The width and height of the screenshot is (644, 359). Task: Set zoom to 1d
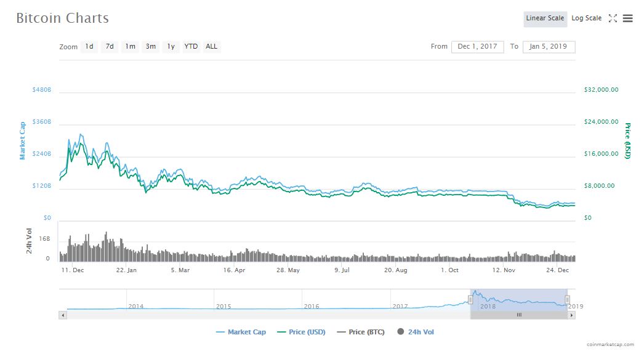(x=89, y=47)
